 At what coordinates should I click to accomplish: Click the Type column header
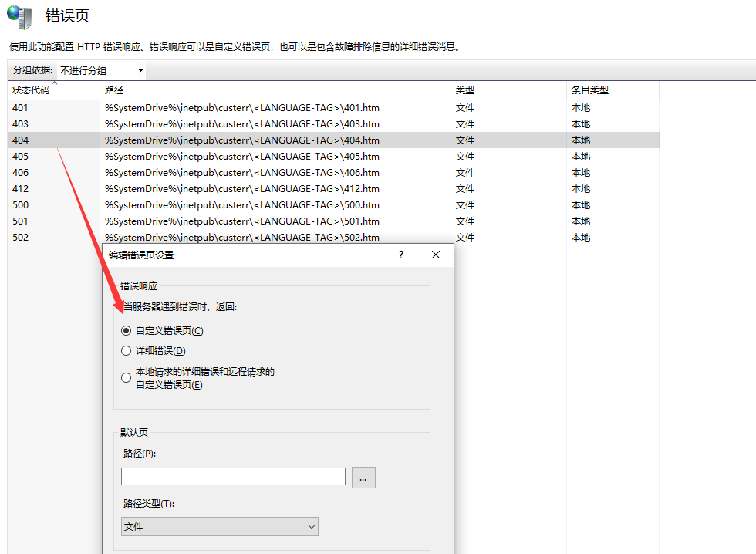pyautogui.click(x=465, y=90)
